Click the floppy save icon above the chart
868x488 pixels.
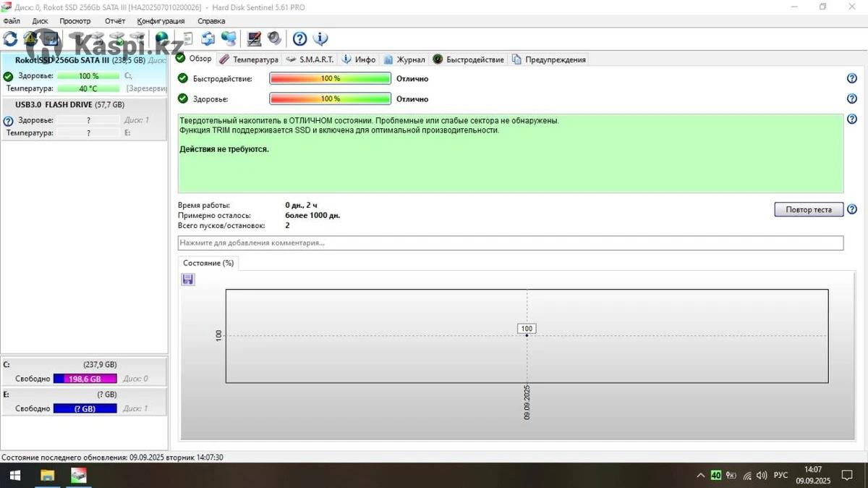coord(188,279)
